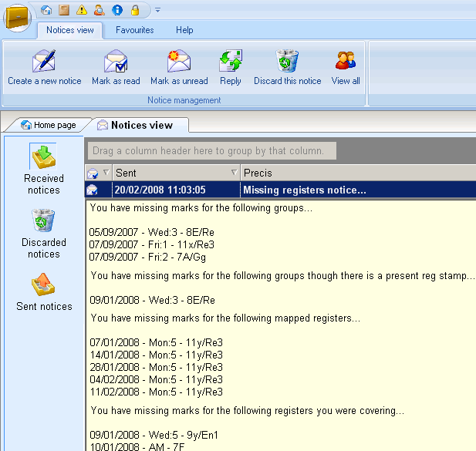Open the Sent column filter dropdown
The height and width of the screenshot is (451, 476).
click(235, 173)
